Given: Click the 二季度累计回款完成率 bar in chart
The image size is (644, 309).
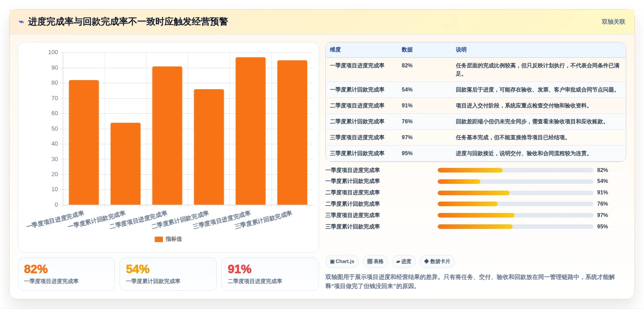Looking at the screenshot, I should pyautogui.click(x=209, y=147).
